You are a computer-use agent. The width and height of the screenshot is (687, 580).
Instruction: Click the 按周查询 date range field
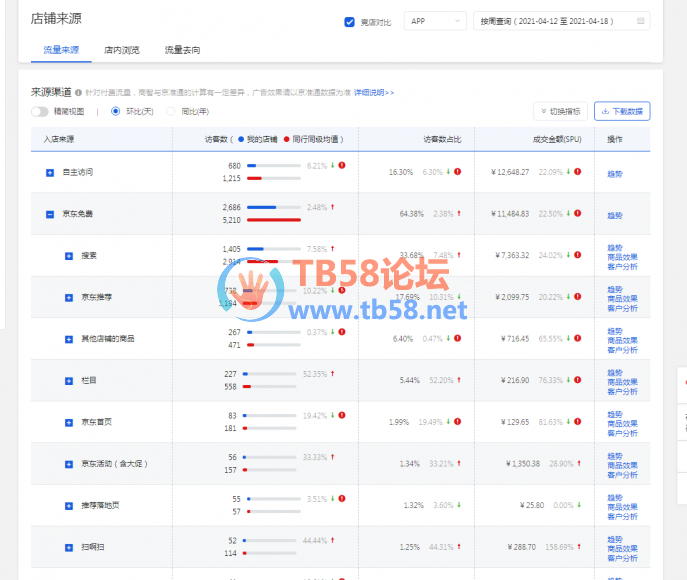[562, 21]
